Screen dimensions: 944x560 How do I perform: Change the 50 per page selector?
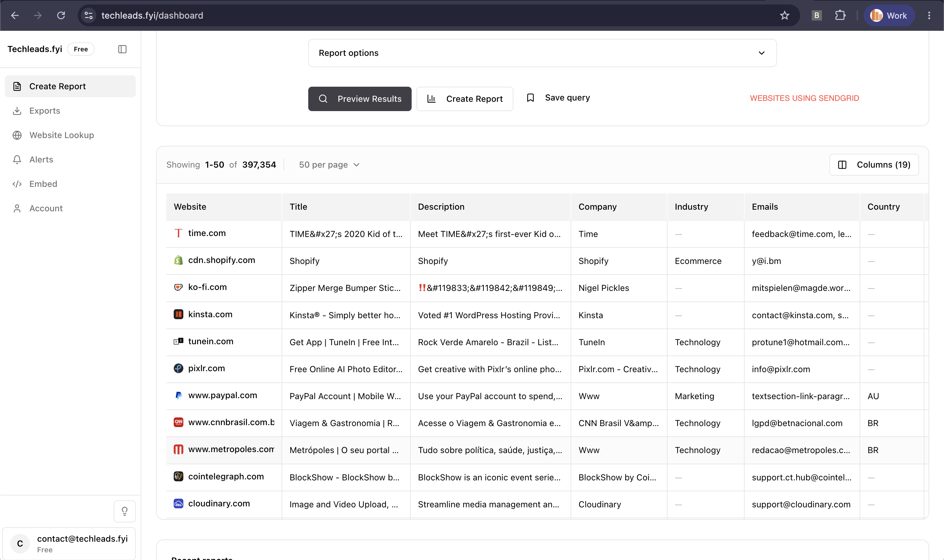329,165
